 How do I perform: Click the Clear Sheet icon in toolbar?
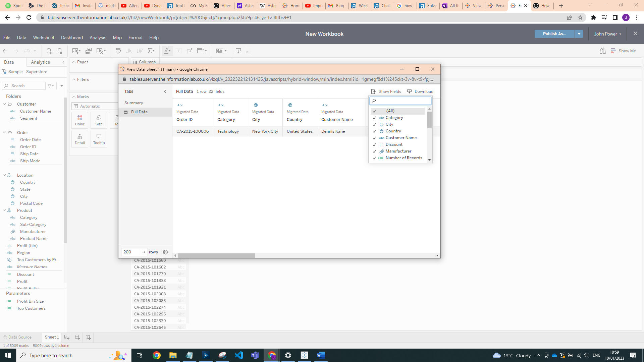101,51
